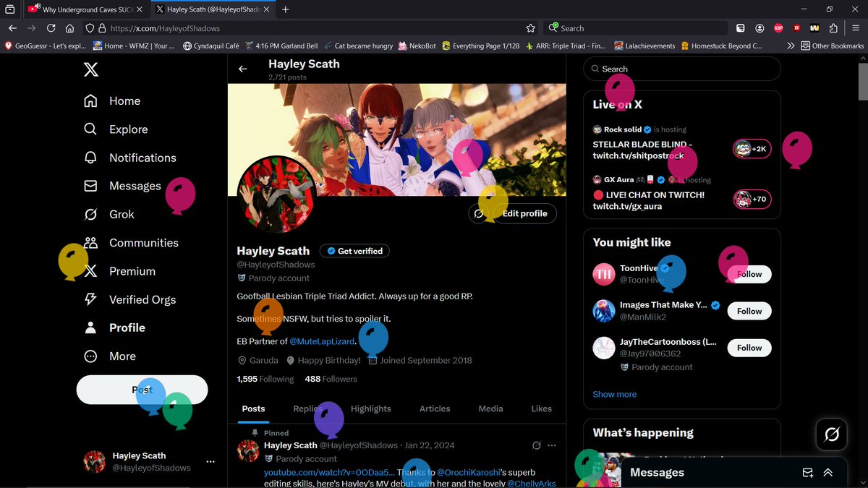Click the back arrow beside the profile name
Screen dimensions: 868x488
click(x=243, y=69)
